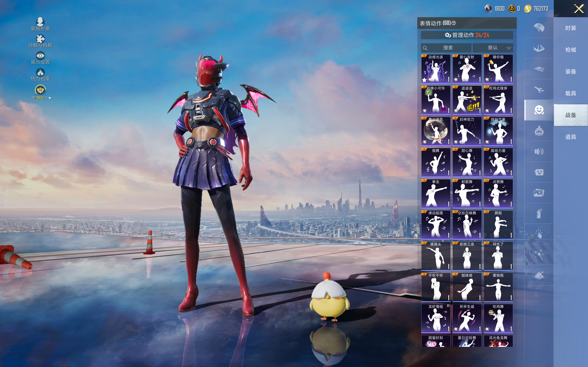
Task: Open the spray paint can category
Action: click(x=539, y=213)
